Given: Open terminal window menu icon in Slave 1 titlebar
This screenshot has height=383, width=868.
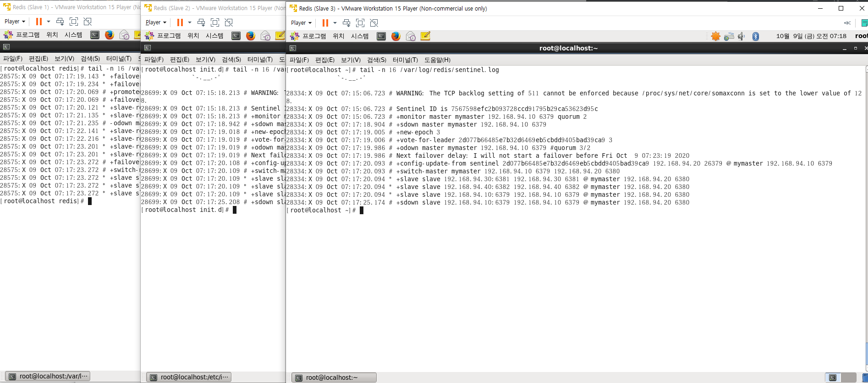Looking at the screenshot, I should (x=6, y=47).
